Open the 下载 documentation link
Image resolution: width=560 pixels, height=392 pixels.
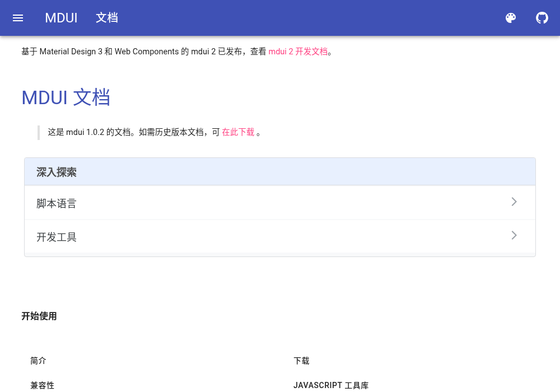point(301,361)
